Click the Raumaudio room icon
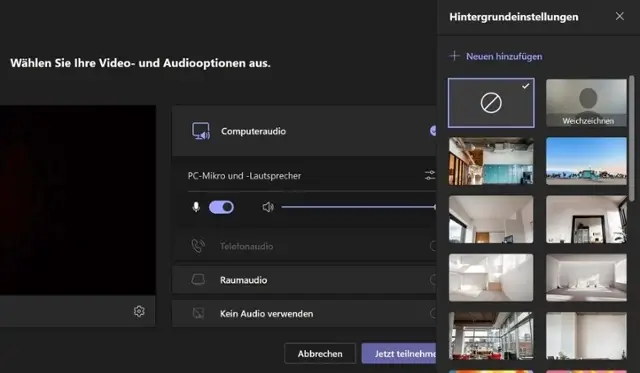 198,280
